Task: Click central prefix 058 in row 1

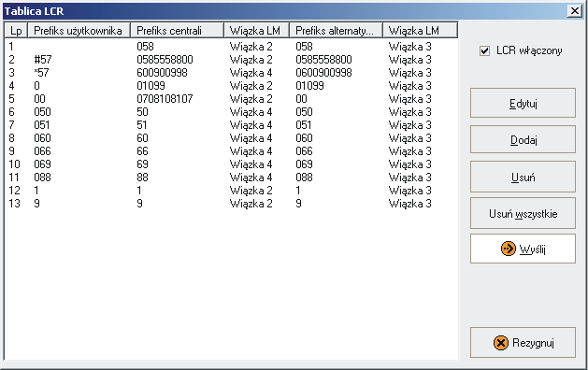Action: 145,47
